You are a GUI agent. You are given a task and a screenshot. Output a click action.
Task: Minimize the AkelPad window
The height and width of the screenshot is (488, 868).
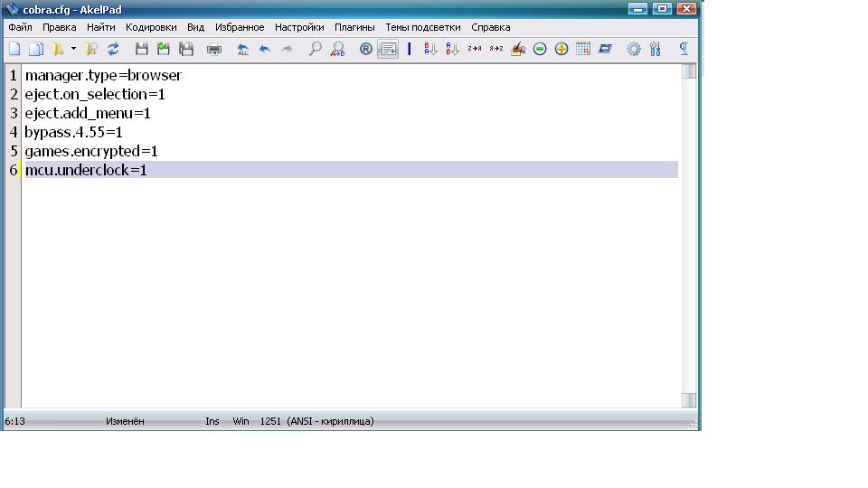(637, 9)
